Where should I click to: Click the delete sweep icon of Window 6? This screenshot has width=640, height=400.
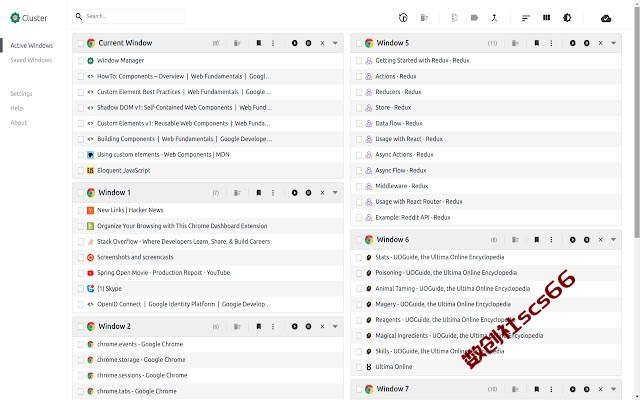(x=515, y=240)
